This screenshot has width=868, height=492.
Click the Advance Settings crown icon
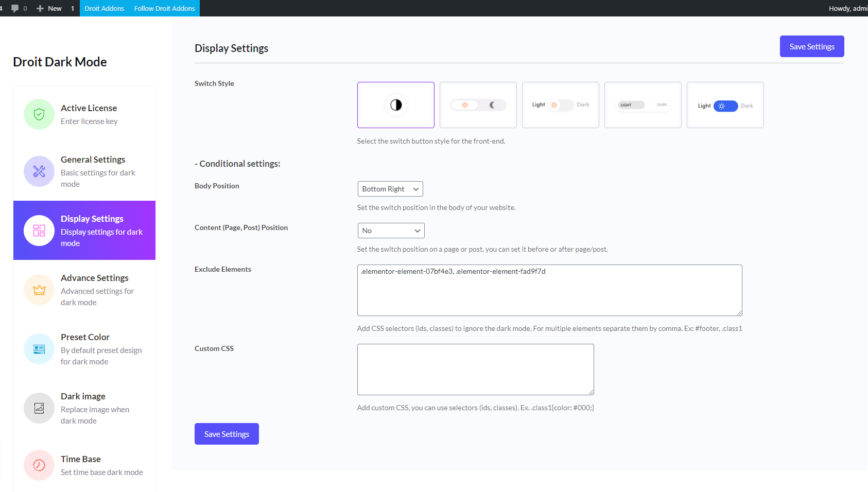tap(39, 290)
